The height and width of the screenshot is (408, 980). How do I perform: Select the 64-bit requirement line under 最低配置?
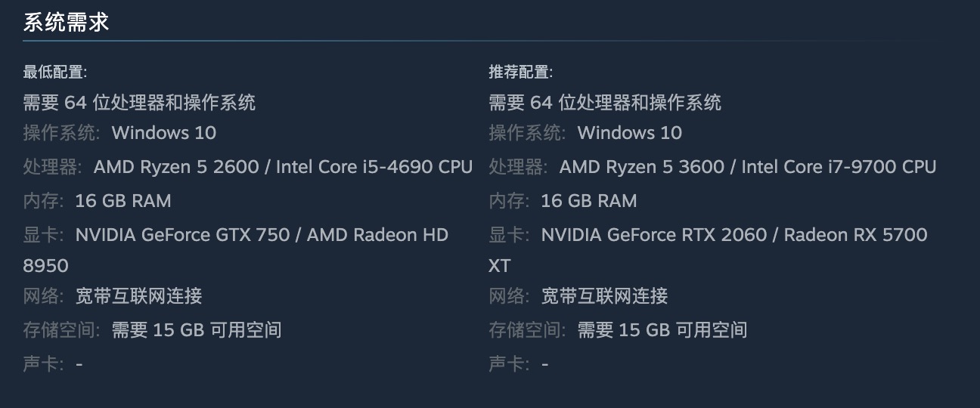coord(139,102)
